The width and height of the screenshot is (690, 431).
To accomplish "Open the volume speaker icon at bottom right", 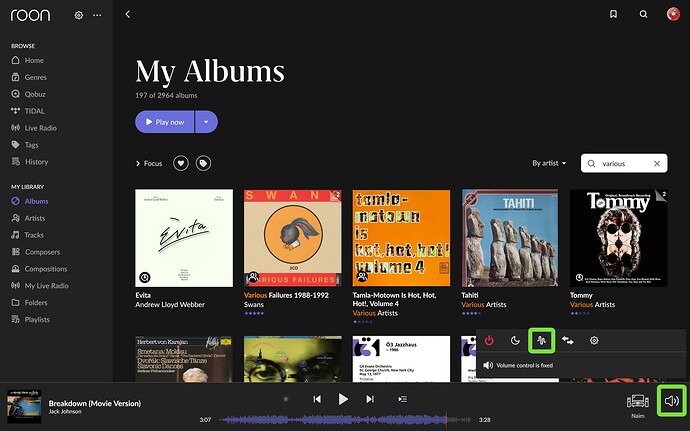I will [672, 401].
